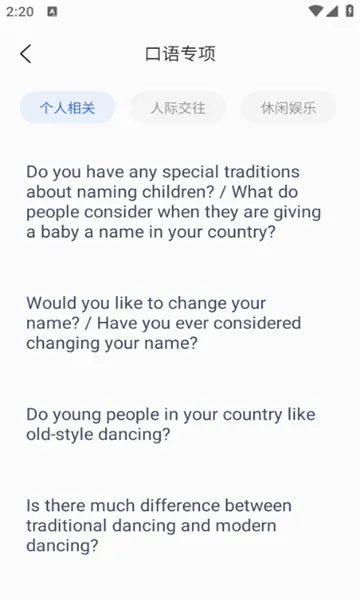Tap the 2:20 clock in status bar
360x600 pixels.
point(20,12)
